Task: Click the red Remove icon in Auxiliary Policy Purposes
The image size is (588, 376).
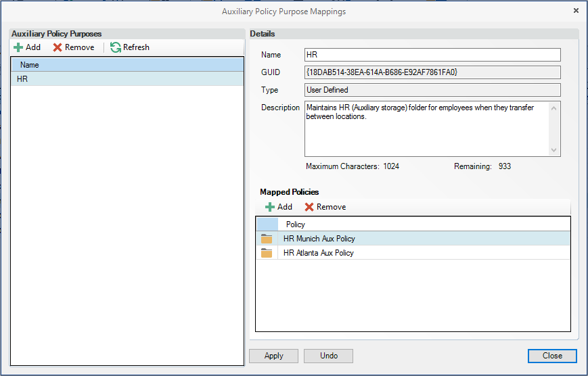Action: click(58, 47)
